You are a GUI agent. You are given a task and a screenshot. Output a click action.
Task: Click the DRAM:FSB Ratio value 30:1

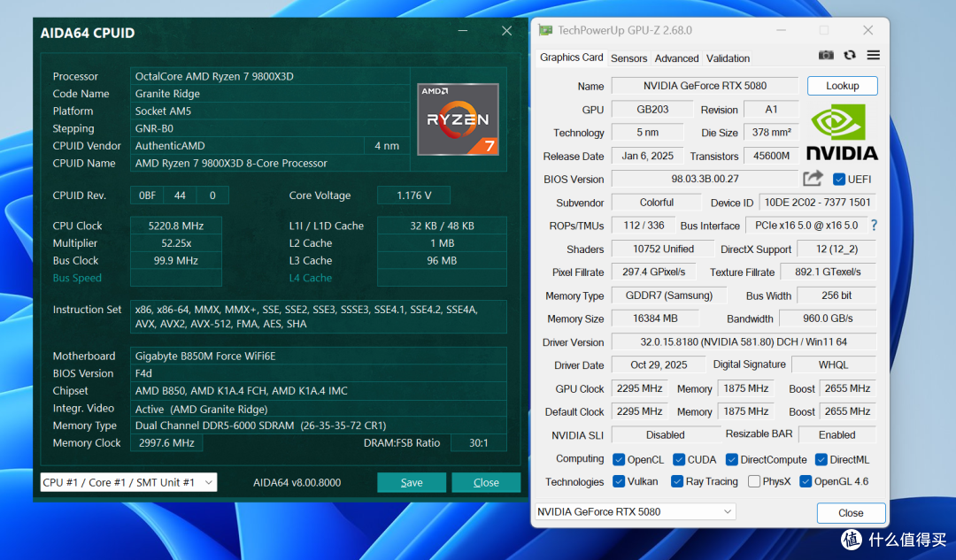tap(479, 443)
